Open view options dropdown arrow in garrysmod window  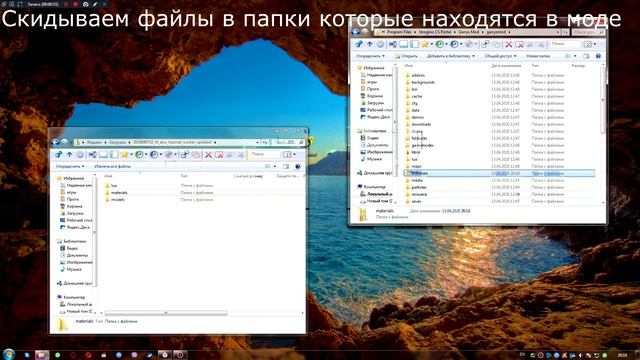click(x=575, y=56)
